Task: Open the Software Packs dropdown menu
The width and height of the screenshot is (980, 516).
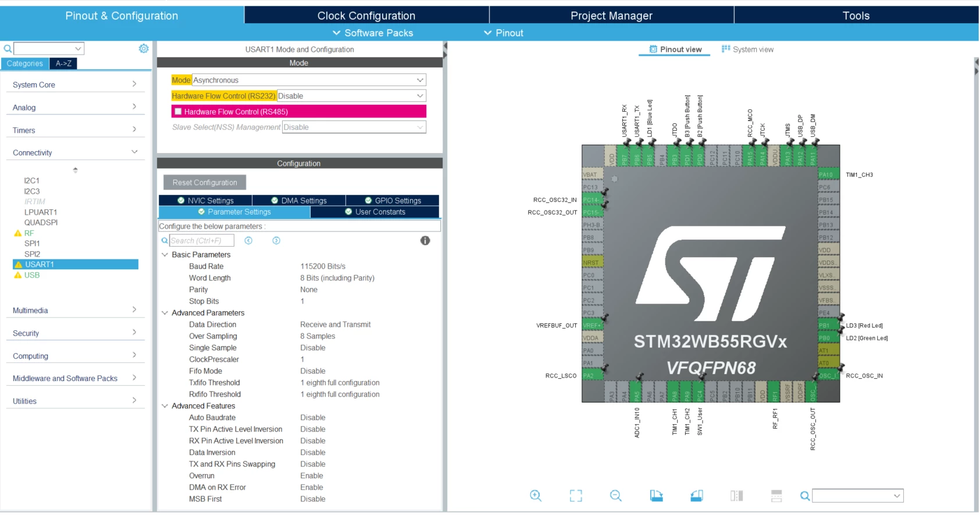Action: tap(373, 33)
